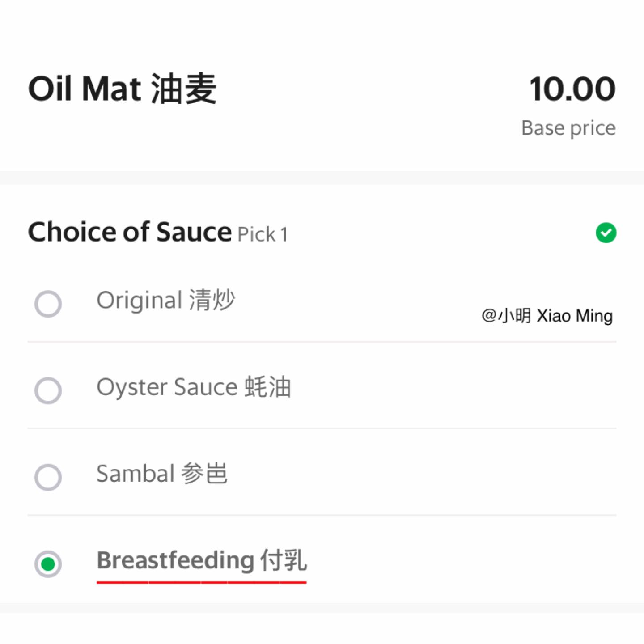This screenshot has width=644, height=644.
Task: Click the selected Breastfeeding radio button
Action: click(48, 564)
